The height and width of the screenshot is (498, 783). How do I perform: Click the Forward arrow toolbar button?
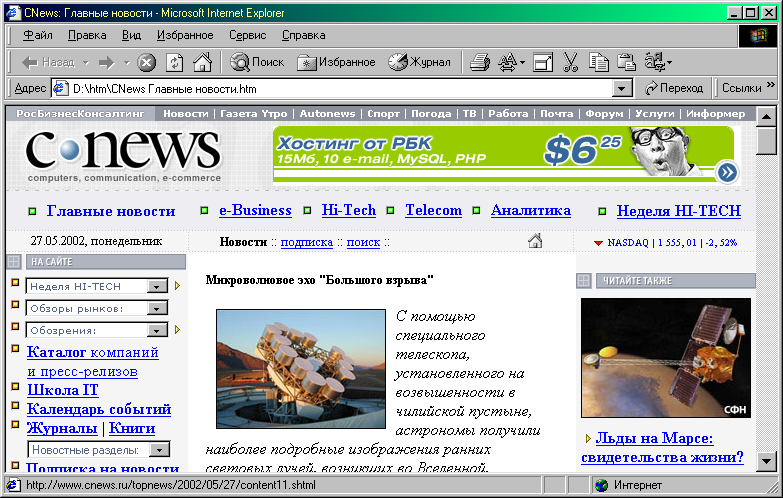pyautogui.click(x=106, y=62)
